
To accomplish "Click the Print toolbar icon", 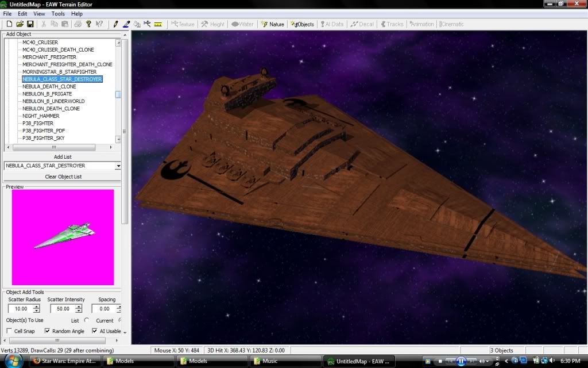I will pyautogui.click(x=78, y=24).
